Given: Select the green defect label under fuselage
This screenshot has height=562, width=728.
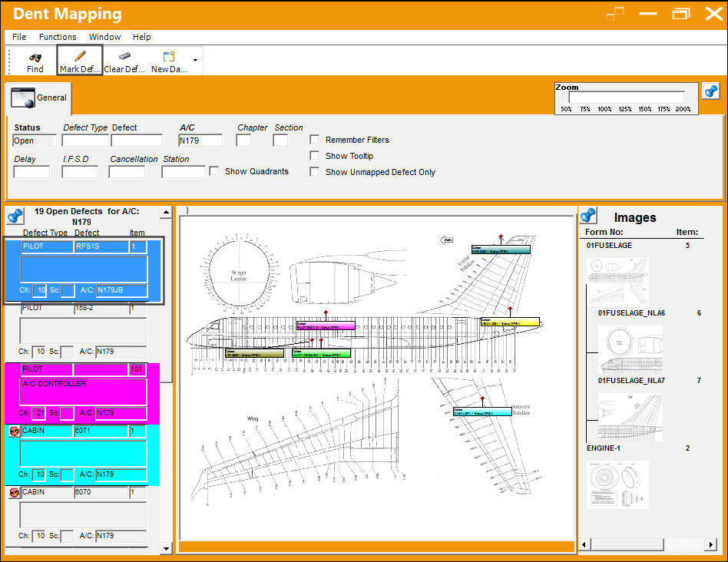Looking at the screenshot, I should (x=321, y=353).
